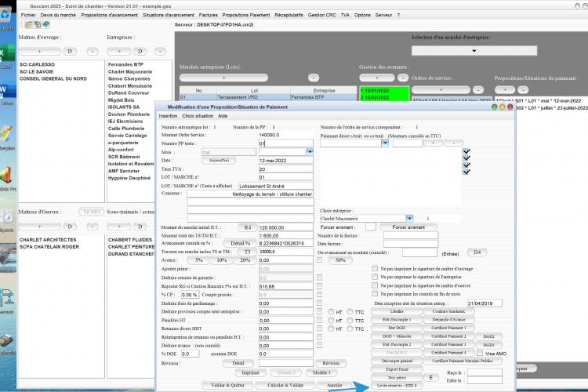Select CHARLET ARCHITECTES in Maîtrise d'Oeuvre list
This screenshot has width=588, height=392.
[x=48, y=240]
